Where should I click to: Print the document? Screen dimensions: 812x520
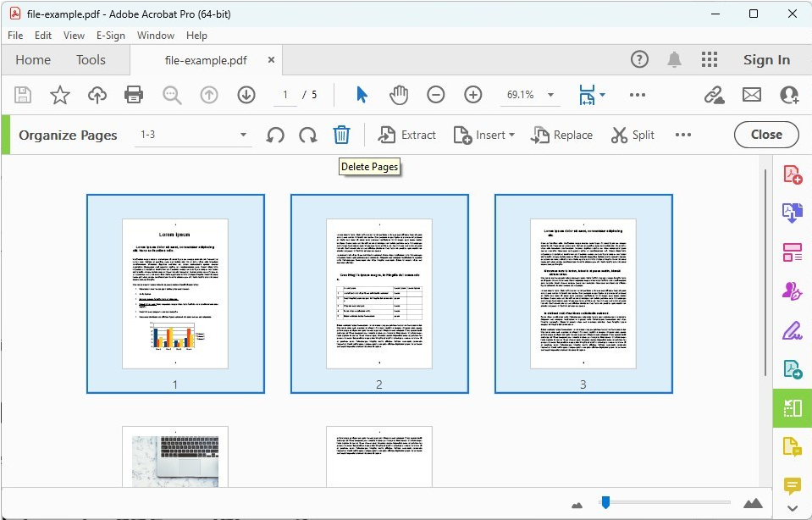tap(134, 95)
